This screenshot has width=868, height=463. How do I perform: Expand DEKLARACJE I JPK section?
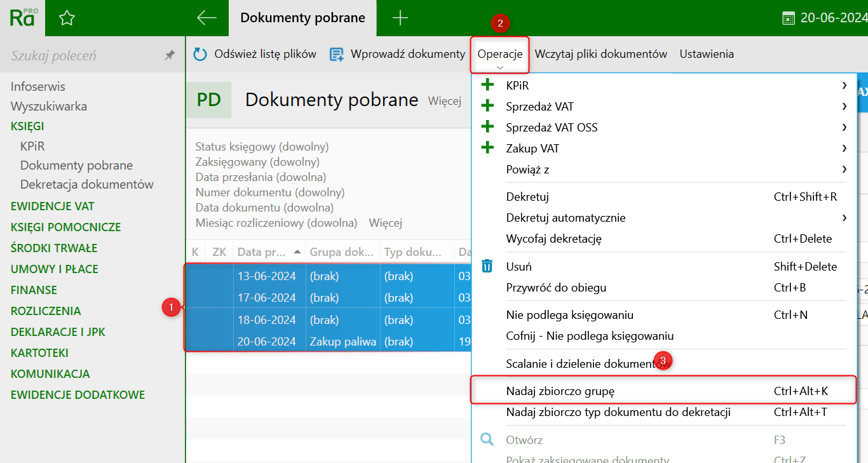[x=58, y=332]
